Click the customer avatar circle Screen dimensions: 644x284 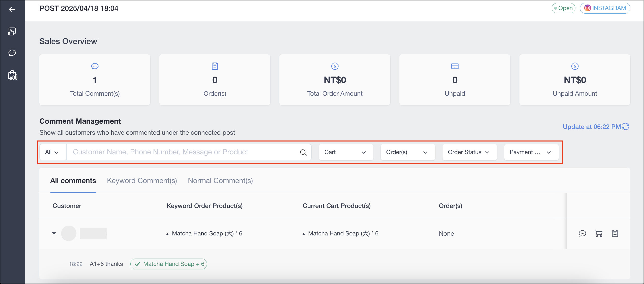[x=69, y=233]
